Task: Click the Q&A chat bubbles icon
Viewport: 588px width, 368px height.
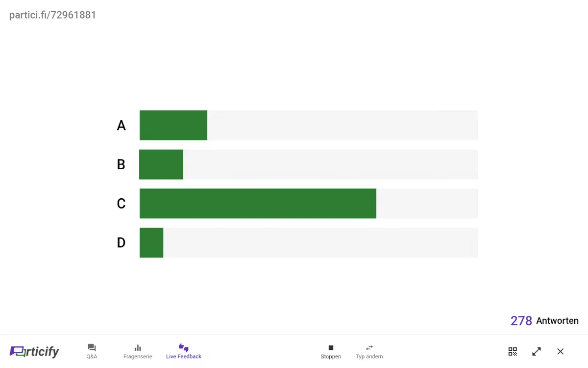Action: (x=92, y=347)
